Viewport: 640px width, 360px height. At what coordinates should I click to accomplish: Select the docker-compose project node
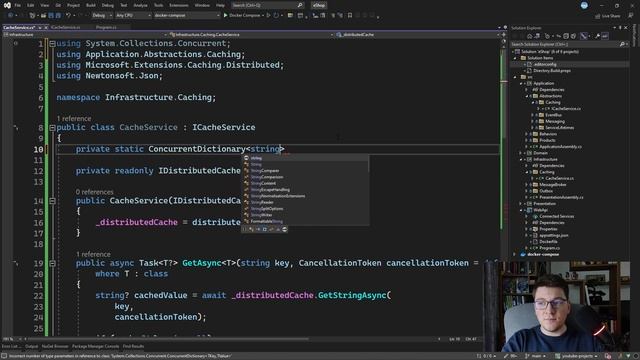click(542, 254)
